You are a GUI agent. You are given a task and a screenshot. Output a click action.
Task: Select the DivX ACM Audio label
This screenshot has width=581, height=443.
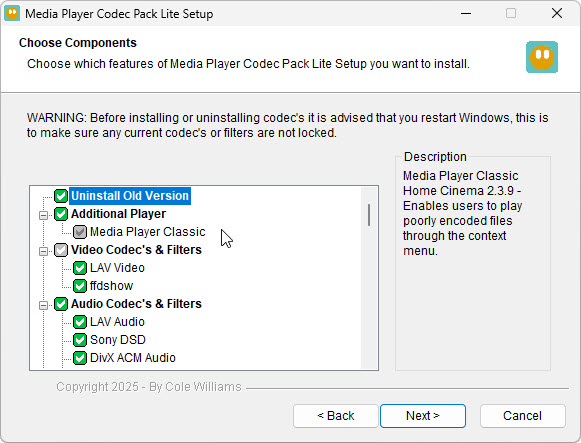click(133, 358)
